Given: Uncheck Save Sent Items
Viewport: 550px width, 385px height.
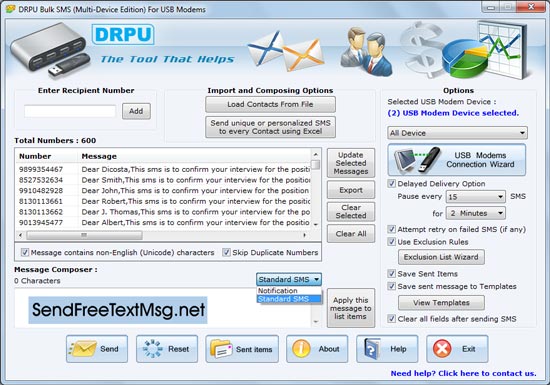Looking at the screenshot, I should (x=391, y=273).
